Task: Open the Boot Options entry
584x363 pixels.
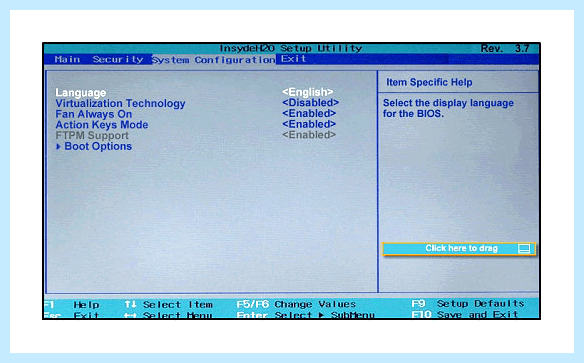Action: 98,146
